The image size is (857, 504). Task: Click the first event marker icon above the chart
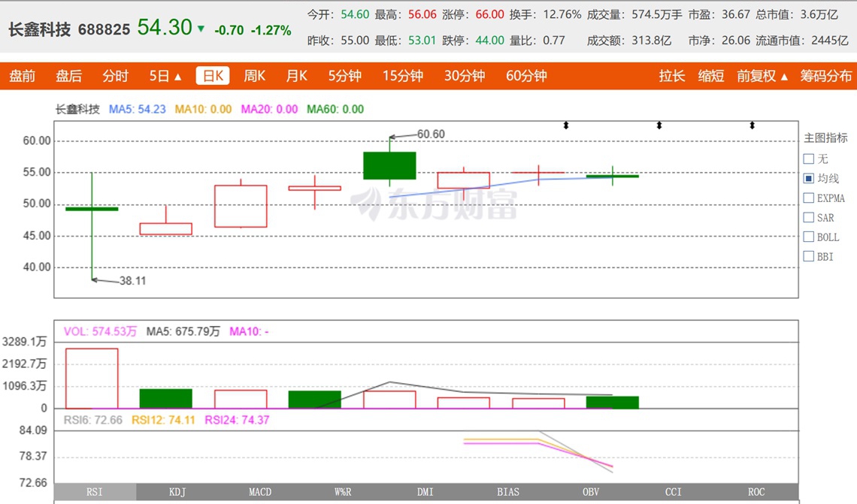566,125
